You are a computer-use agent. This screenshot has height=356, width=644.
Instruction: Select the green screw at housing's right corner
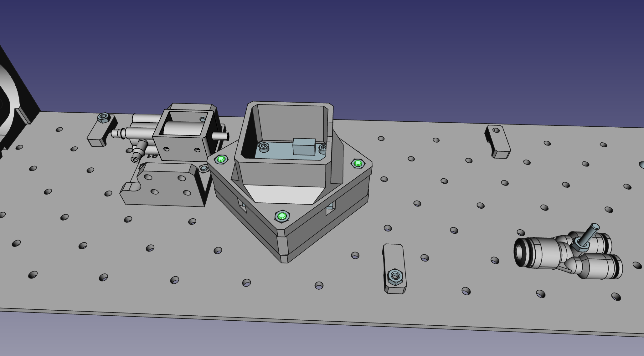(358, 163)
